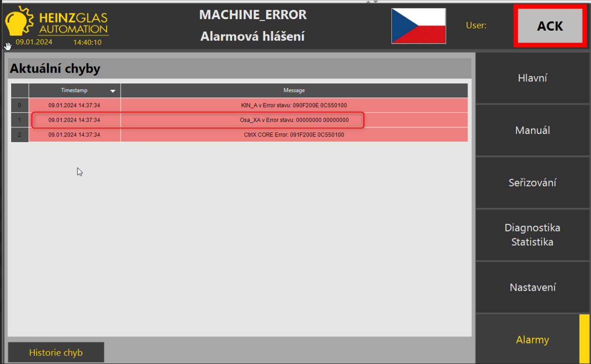Click the row index 0 cell
Viewport: 591px width, 364px height.
pos(20,105)
